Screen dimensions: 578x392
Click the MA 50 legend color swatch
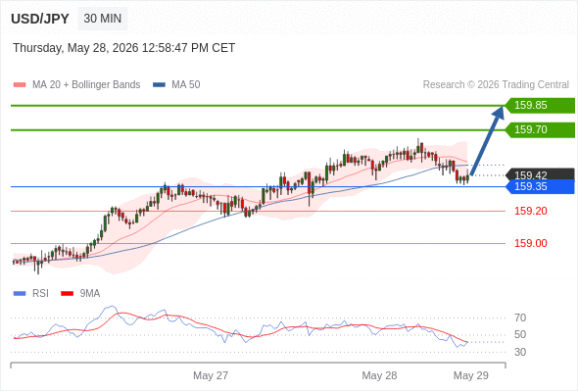159,85
